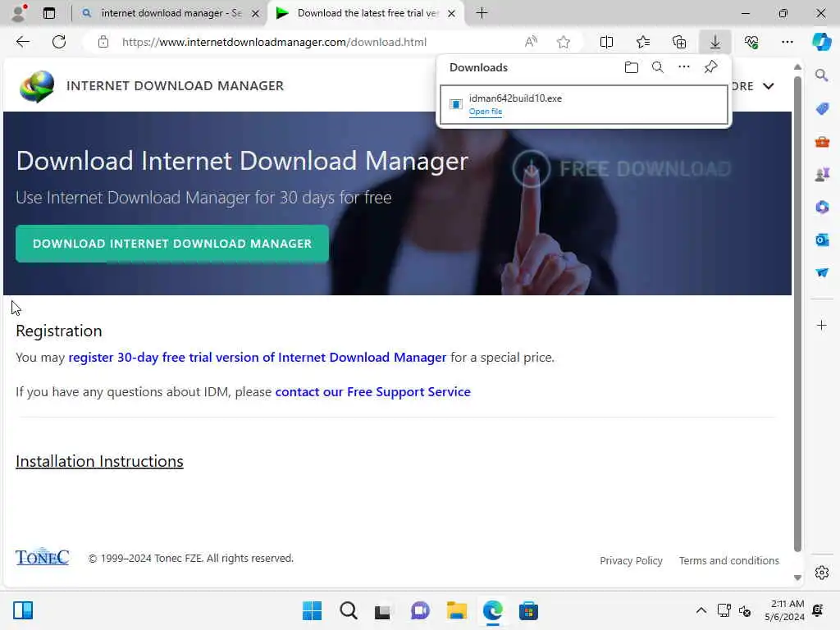Open sidebar Microsoft 365 icon
Image resolution: width=840 pixels, height=630 pixels.
[x=822, y=207]
